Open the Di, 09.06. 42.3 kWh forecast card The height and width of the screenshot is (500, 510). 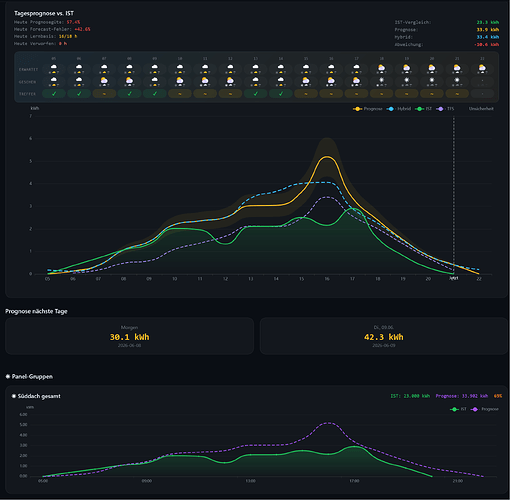(x=384, y=336)
